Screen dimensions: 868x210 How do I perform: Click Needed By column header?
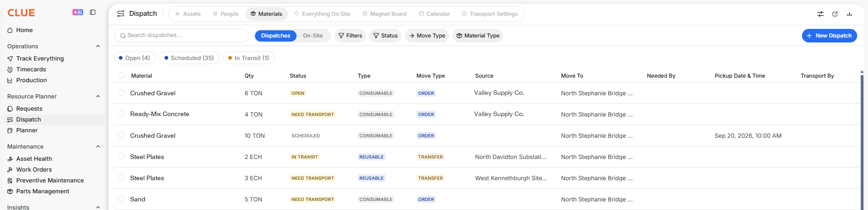point(661,76)
